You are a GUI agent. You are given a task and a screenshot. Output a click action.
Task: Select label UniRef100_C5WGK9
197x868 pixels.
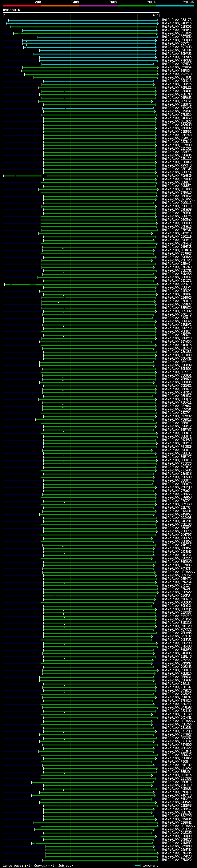[177, 755]
